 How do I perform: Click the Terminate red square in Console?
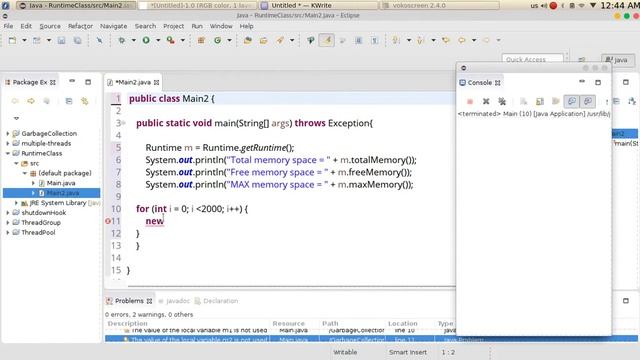[470, 101]
